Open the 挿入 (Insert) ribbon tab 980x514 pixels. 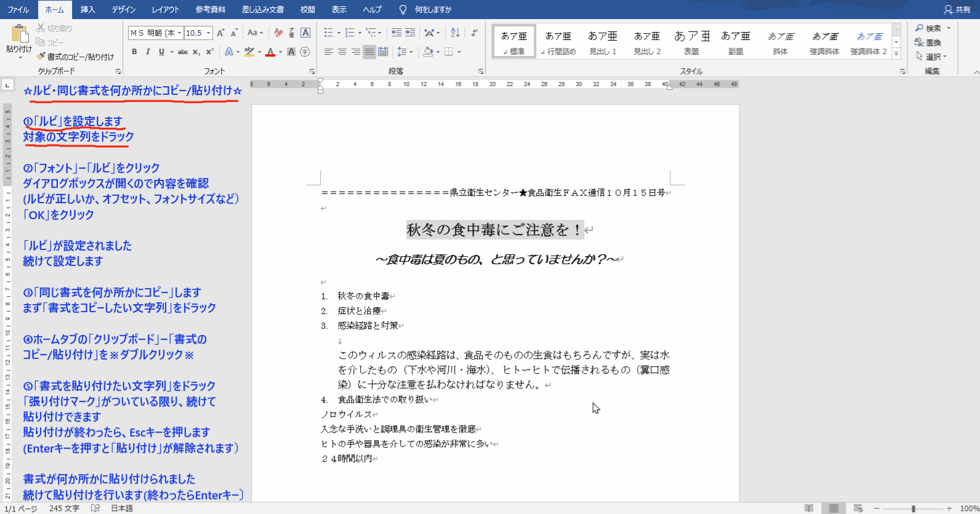point(88,9)
